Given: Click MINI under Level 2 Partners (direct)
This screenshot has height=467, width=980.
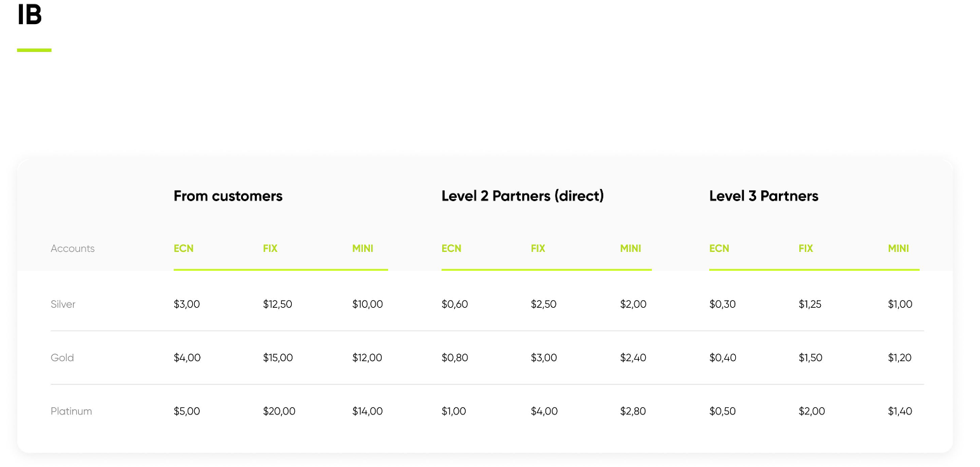Looking at the screenshot, I should point(630,249).
